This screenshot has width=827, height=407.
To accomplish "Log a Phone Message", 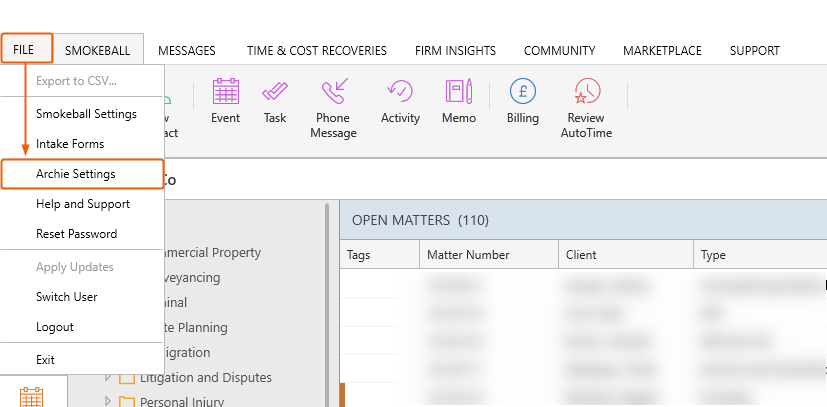I will pyautogui.click(x=333, y=109).
